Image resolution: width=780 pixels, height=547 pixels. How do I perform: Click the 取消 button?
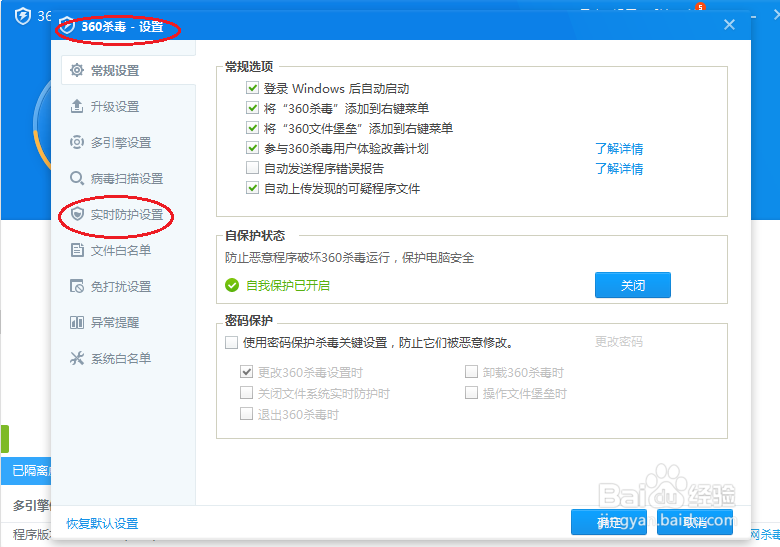pos(695,522)
